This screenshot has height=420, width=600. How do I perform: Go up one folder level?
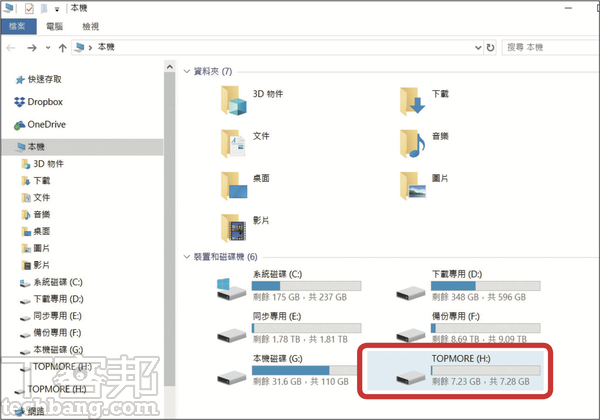pyautogui.click(x=62, y=48)
